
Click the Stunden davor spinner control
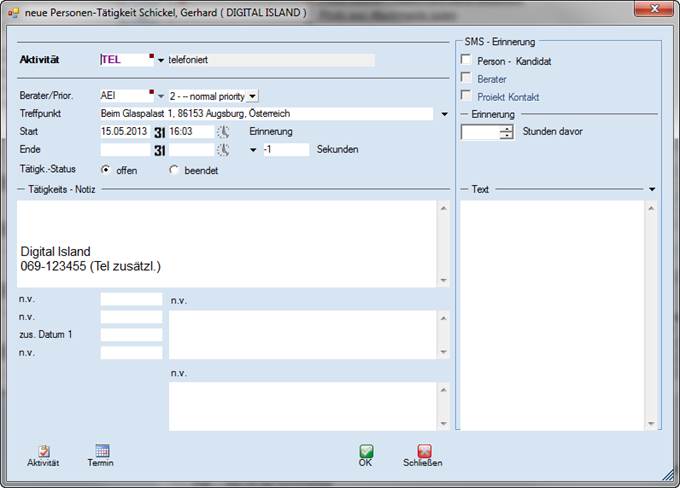coord(507,131)
